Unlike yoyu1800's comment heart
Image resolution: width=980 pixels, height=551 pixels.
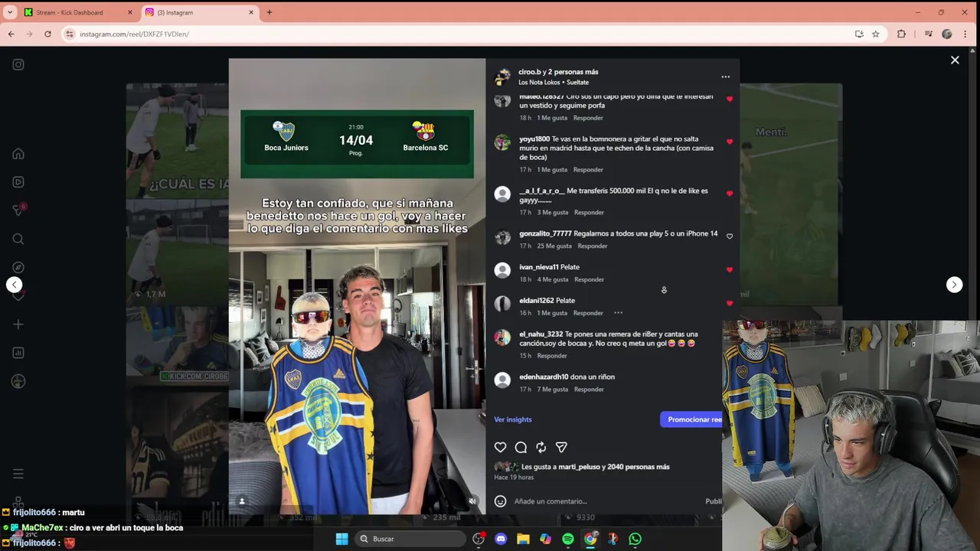[730, 142]
